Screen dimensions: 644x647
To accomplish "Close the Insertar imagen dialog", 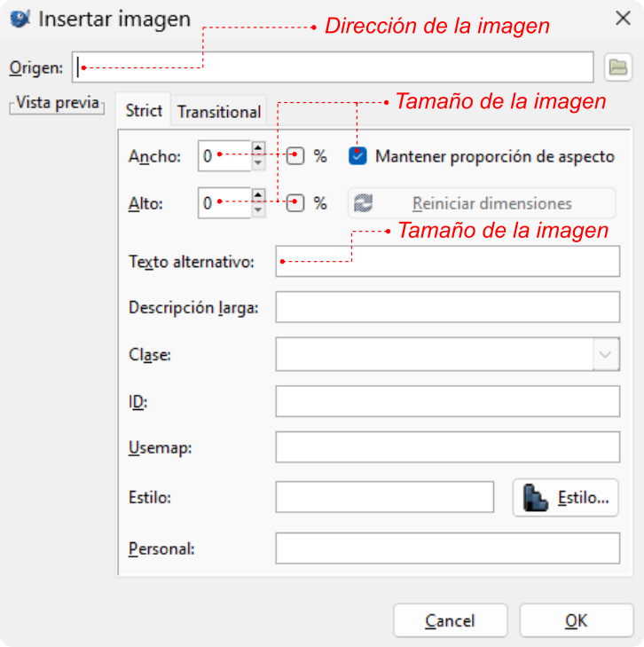I will (x=623, y=18).
